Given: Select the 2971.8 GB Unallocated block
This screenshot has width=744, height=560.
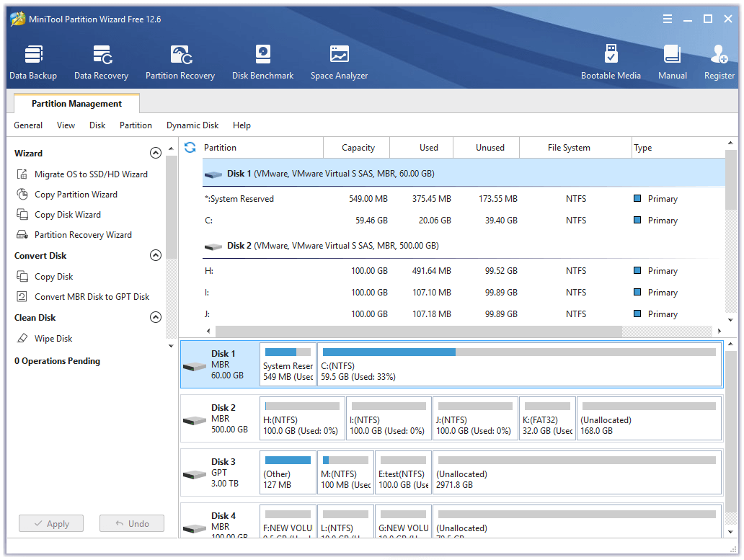Looking at the screenshot, I should 577,473.
